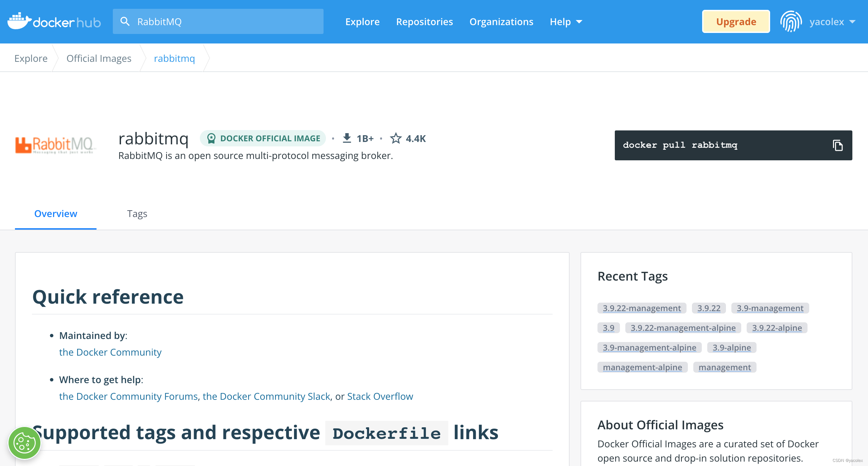The image size is (868, 466).
Task: Select the 3.9.22 tag
Action: pyautogui.click(x=709, y=308)
